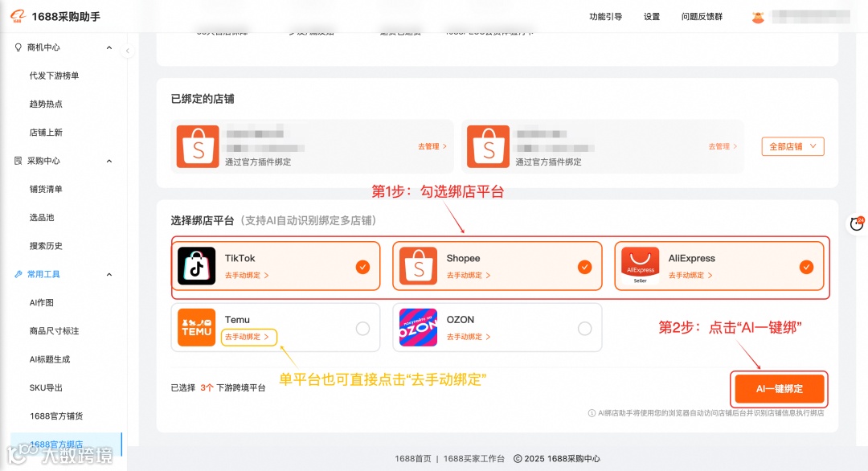The image size is (868, 471).
Task: Uncheck the AliExpress platform checkbox
Action: tap(807, 268)
